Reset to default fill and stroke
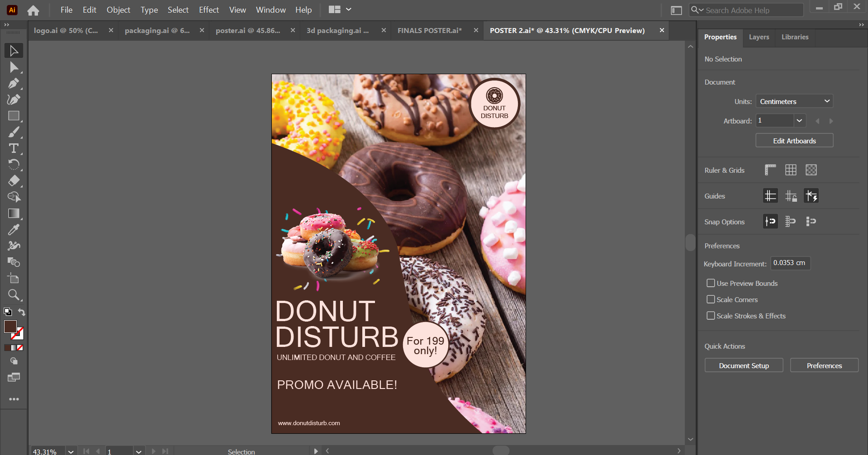Image resolution: width=868 pixels, height=455 pixels. click(x=8, y=312)
